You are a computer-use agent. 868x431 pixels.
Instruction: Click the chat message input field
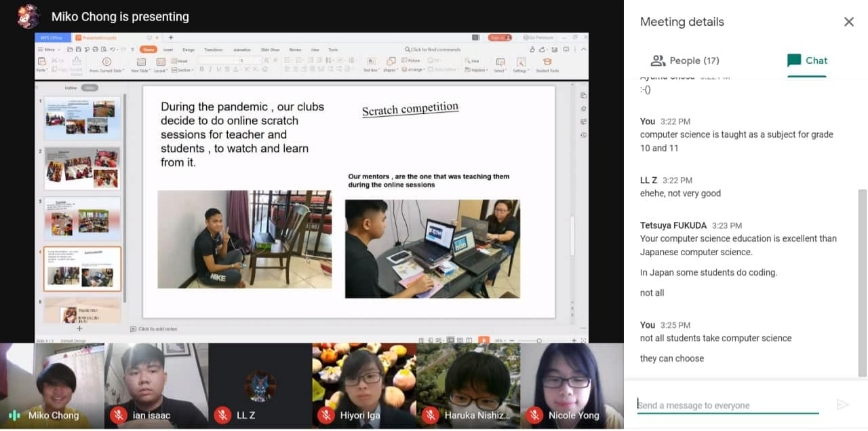728,405
